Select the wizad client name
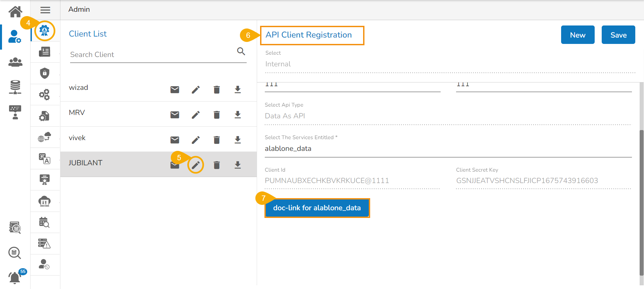The height and width of the screenshot is (289, 644). 79,88
